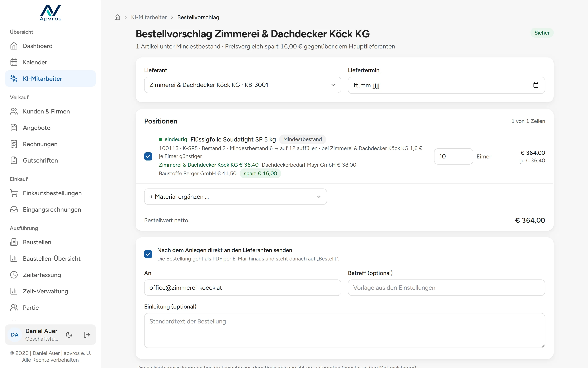The height and width of the screenshot is (368, 588).
Task: Click the Rechnungen receipt icon
Action: point(14,144)
